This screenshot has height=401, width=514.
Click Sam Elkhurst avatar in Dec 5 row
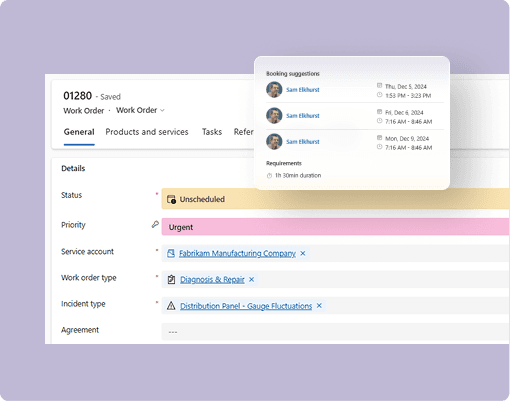(x=274, y=89)
